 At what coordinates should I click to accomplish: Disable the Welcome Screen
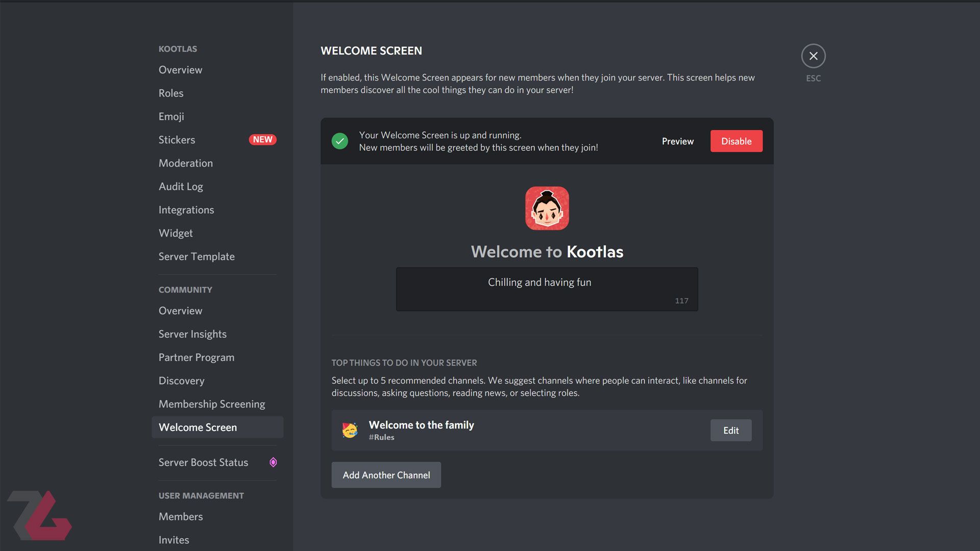pos(737,141)
